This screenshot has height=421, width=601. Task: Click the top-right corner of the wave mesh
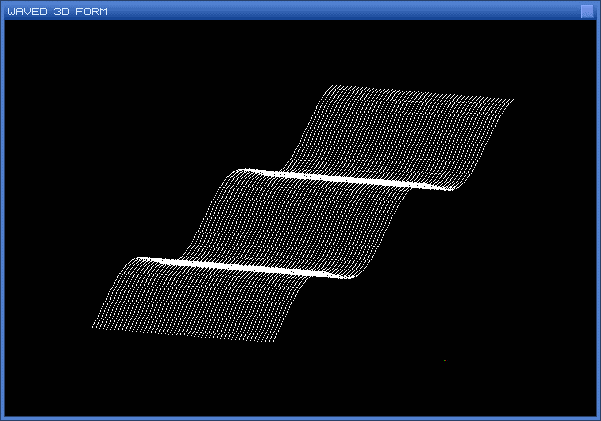(x=512, y=101)
